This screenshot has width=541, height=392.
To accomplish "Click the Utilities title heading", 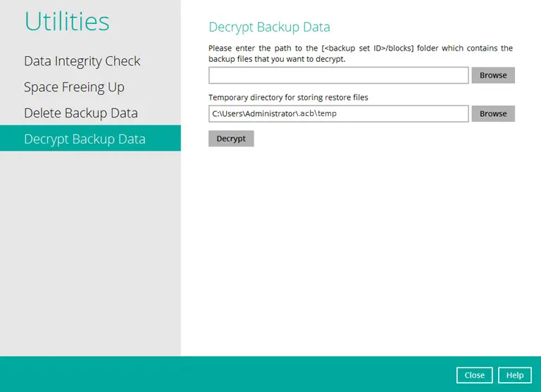I will click(x=67, y=22).
